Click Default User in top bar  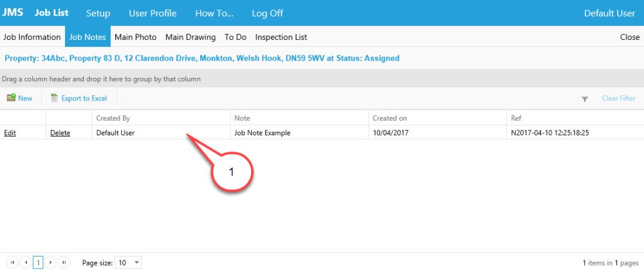tap(609, 13)
